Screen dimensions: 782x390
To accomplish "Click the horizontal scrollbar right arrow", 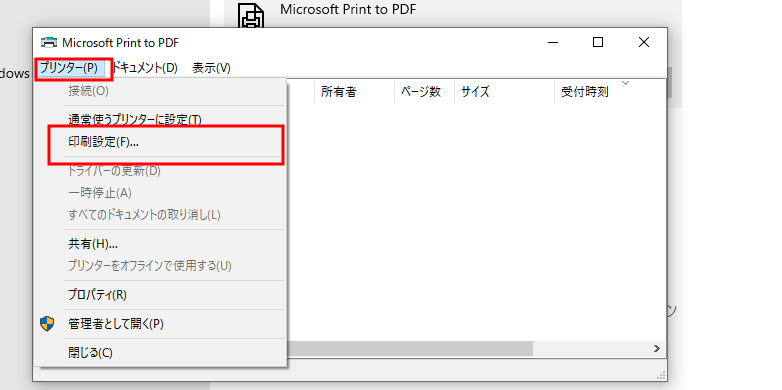I will coord(657,349).
